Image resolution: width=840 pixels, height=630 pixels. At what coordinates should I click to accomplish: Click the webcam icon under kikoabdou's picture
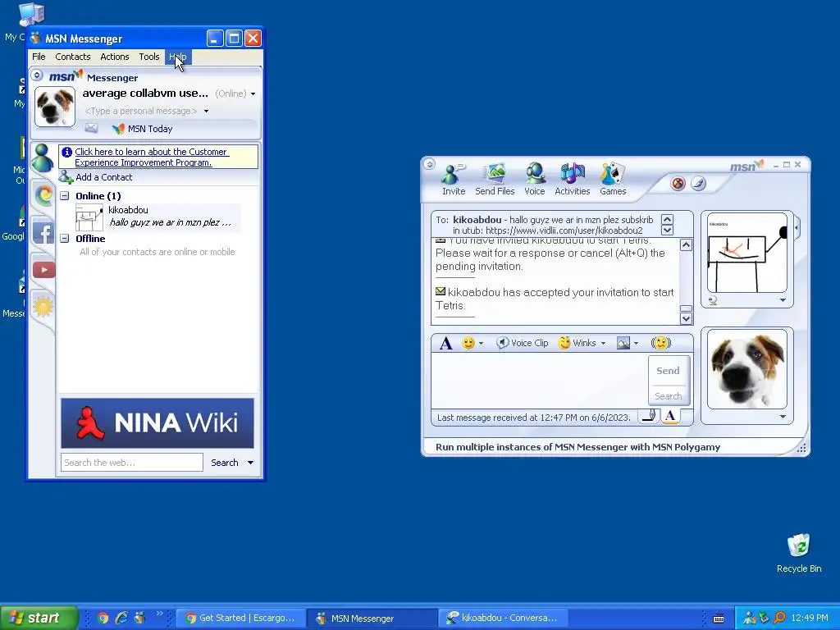pos(713,300)
